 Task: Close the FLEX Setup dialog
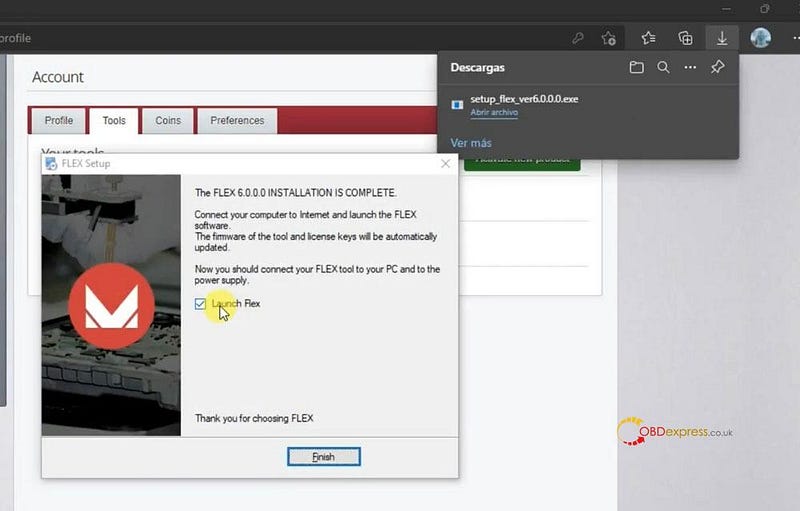click(x=445, y=163)
